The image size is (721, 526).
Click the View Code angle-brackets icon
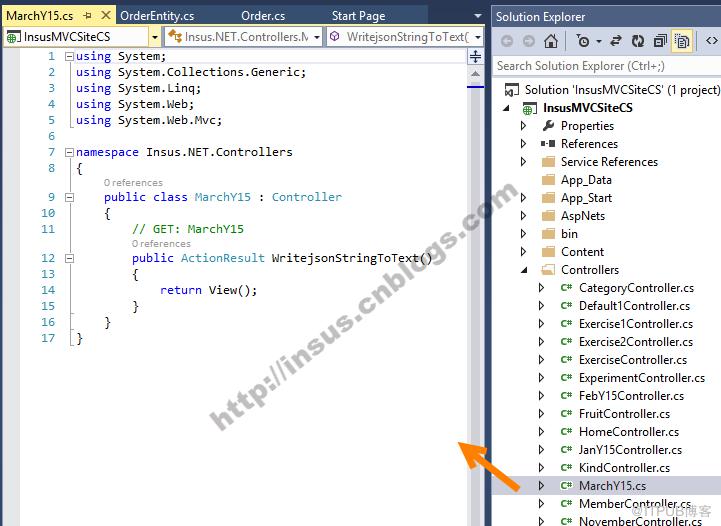tap(711, 40)
